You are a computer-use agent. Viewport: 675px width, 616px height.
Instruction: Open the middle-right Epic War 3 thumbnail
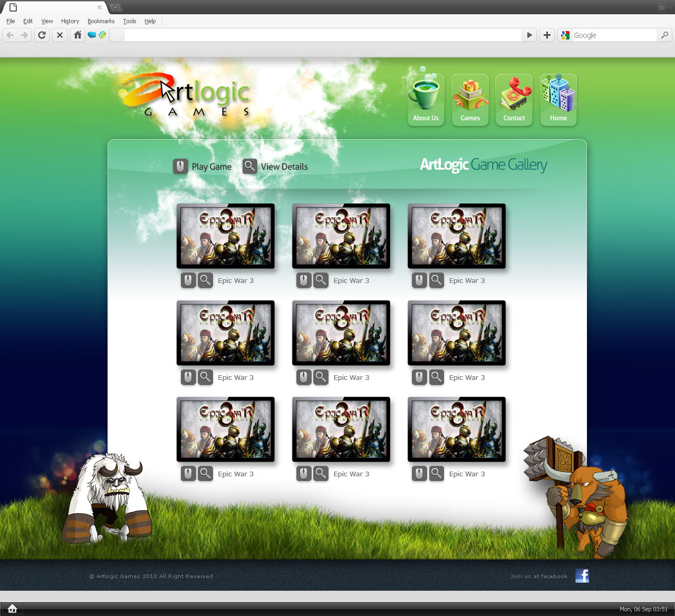click(457, 333)
